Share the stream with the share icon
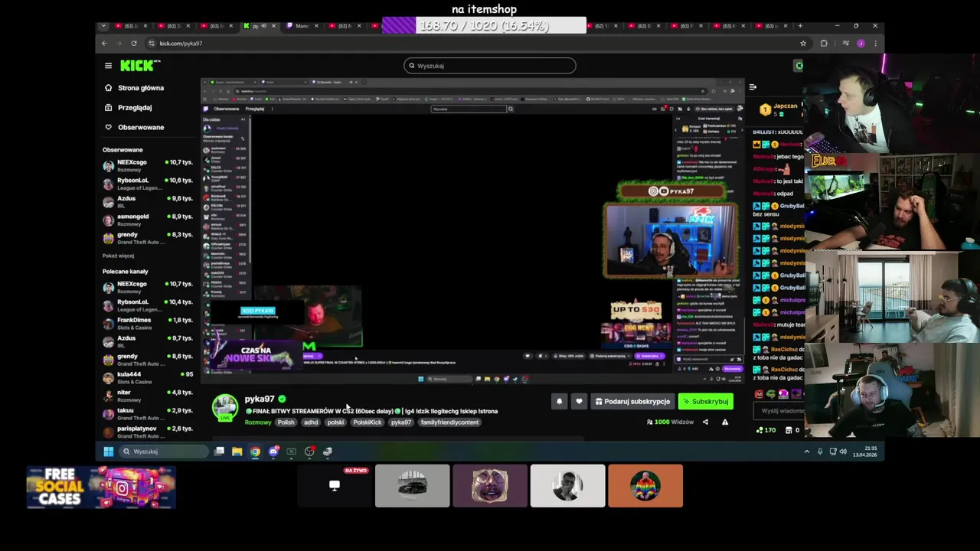This screenshot has height=551, width=980. (705, 422)
